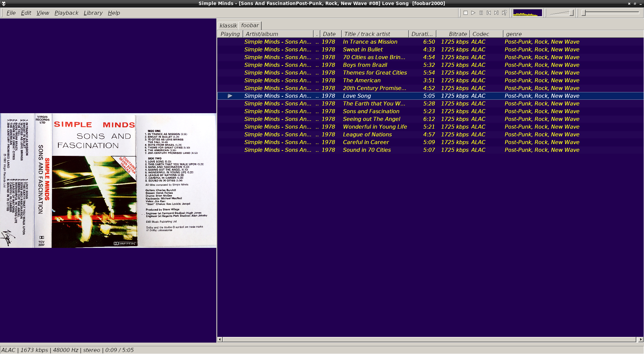
Task: Click the horizontal scrollbar left arrow
Action: [220, 339]
